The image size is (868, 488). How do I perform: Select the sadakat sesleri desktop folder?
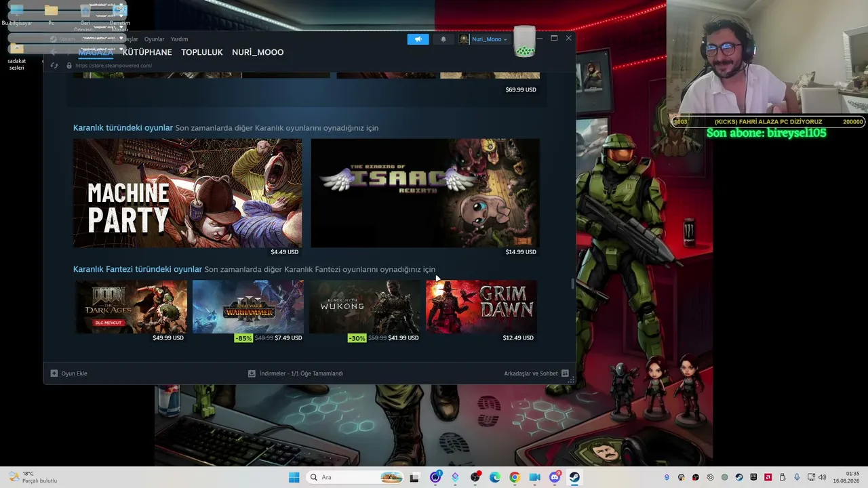pos(17,57)
